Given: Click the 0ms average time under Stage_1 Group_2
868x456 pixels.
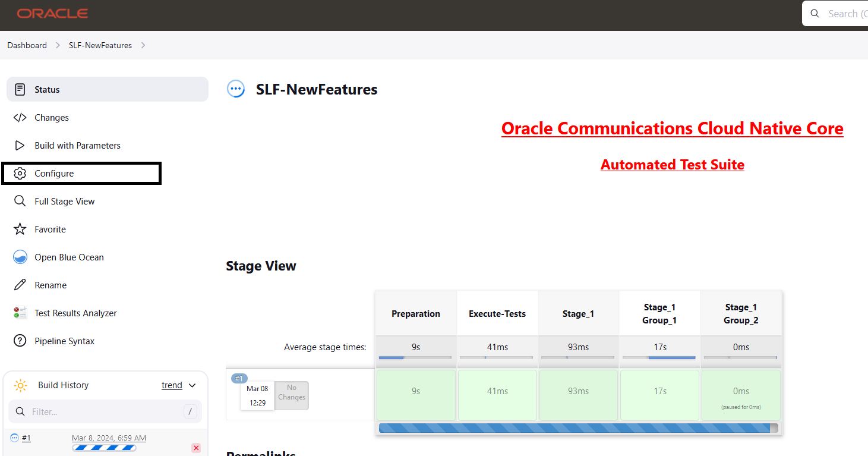Looking at the screenshot, I should [x=741, y=347].
